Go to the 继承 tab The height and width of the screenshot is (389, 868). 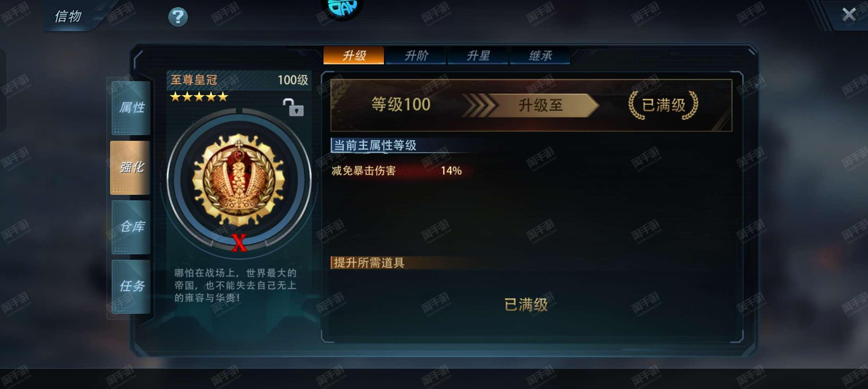pos(540,56)
